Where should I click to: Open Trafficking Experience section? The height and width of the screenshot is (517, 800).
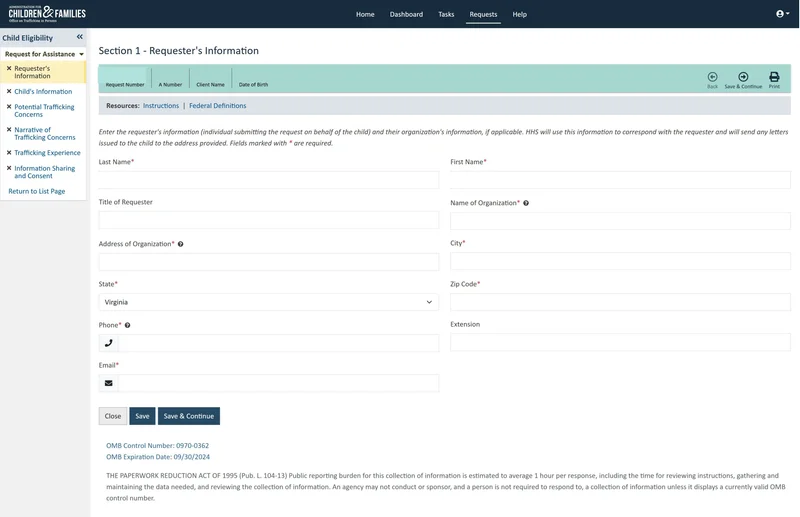47,153
